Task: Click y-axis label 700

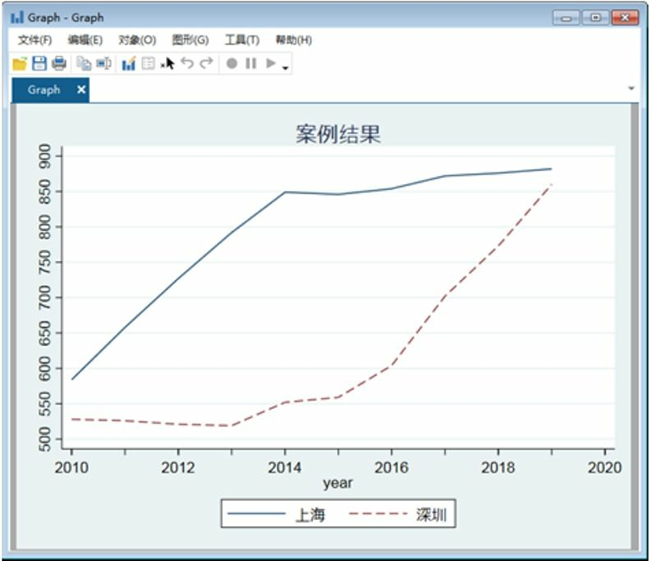Action: coord(44,298)
